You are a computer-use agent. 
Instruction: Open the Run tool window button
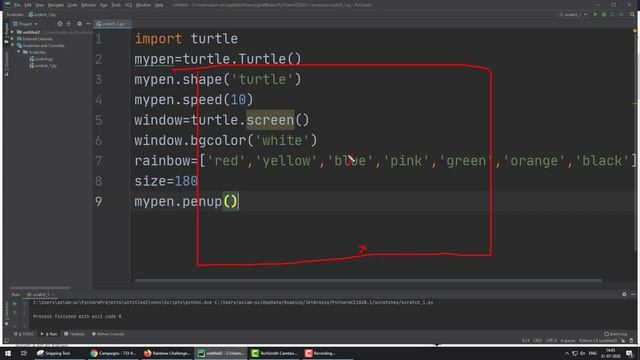click(x=49, y=334)
